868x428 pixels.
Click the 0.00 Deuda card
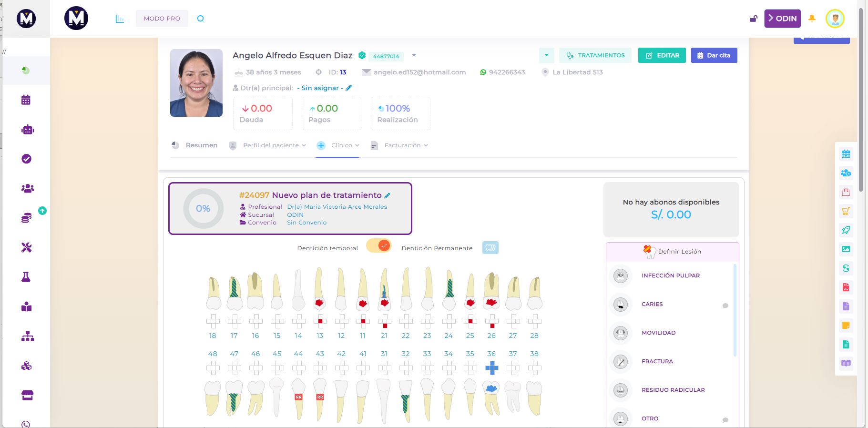coord(263,113)
